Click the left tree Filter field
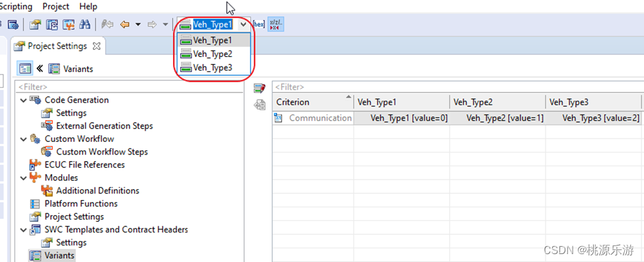 point(129,86)
